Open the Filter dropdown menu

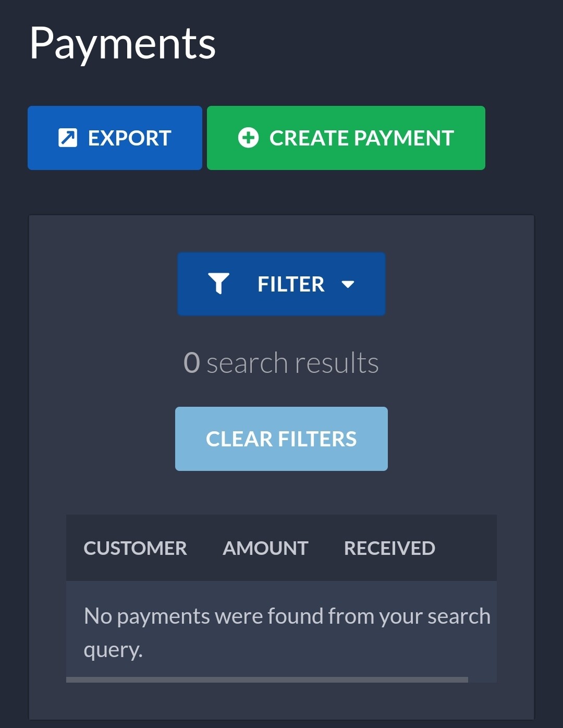point(281,284)
